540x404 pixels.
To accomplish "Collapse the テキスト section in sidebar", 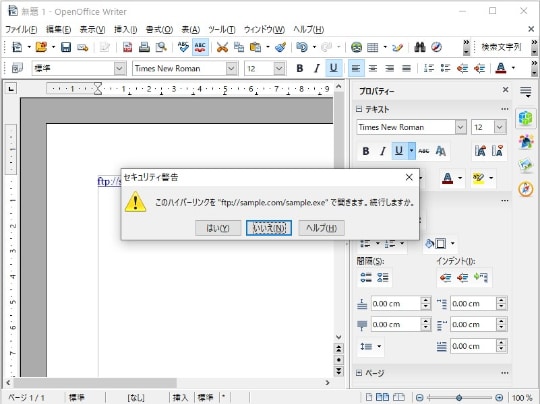I will (359, 109).
